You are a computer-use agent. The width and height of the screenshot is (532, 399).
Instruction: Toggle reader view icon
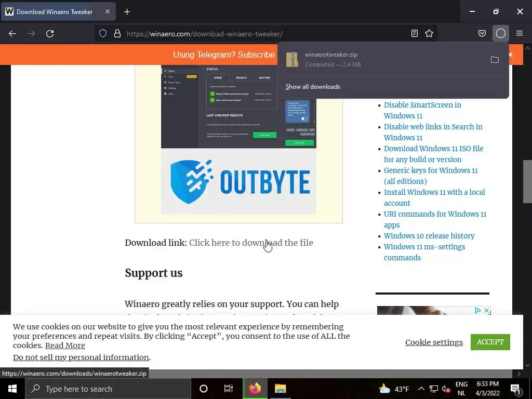(x=414, y=33)
